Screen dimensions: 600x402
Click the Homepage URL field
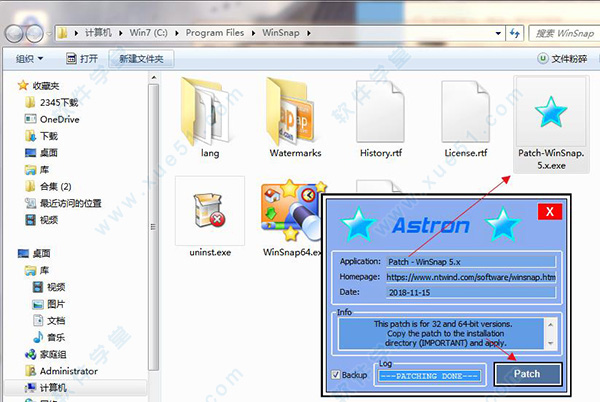point(471,277)
